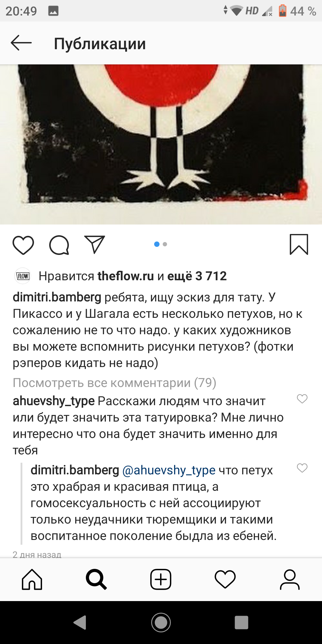Viewport: 322px width, 644px height.
Task: Expand all 79 comments link
Action: pos(114,383)
